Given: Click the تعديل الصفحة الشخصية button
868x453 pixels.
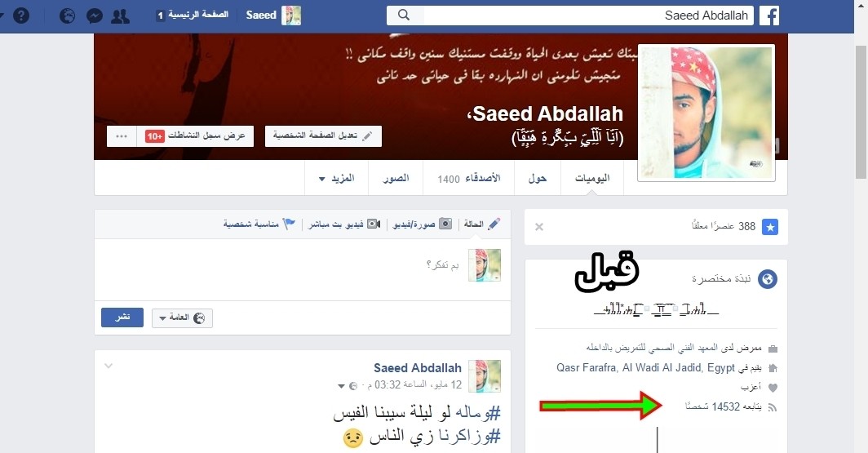Looking at the screenshot, I should (x=323, y=135).
